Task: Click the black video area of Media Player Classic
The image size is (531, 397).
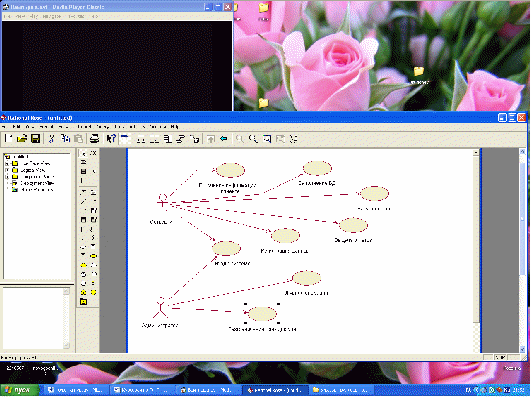Action: click(x=117, y=66)
